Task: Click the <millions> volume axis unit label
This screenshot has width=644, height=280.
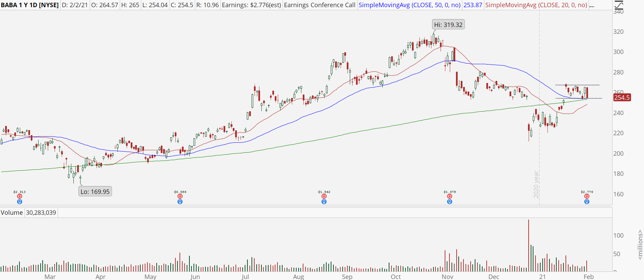Action: click(x=640, y=245)
